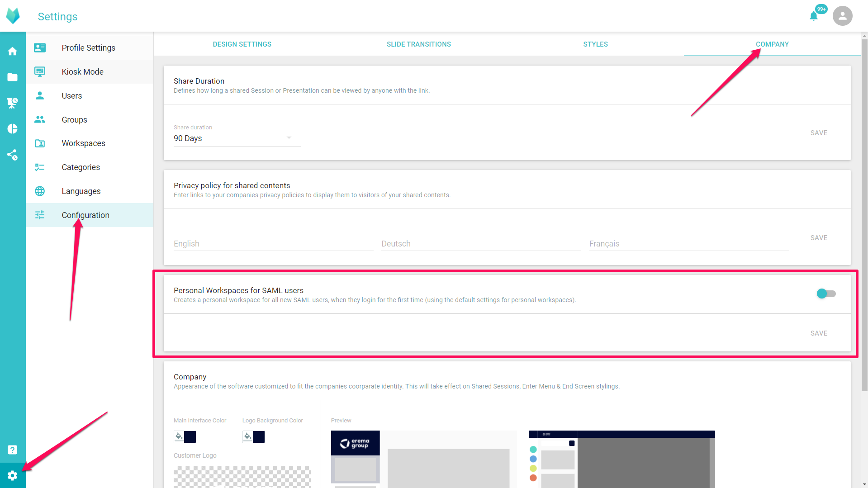Pick the Logo Background Color swatch

pyautogui.click(x=259, y=436)
